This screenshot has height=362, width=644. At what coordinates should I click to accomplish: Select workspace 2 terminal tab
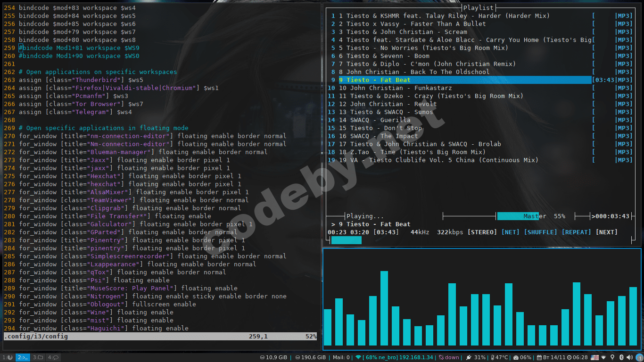23,357
